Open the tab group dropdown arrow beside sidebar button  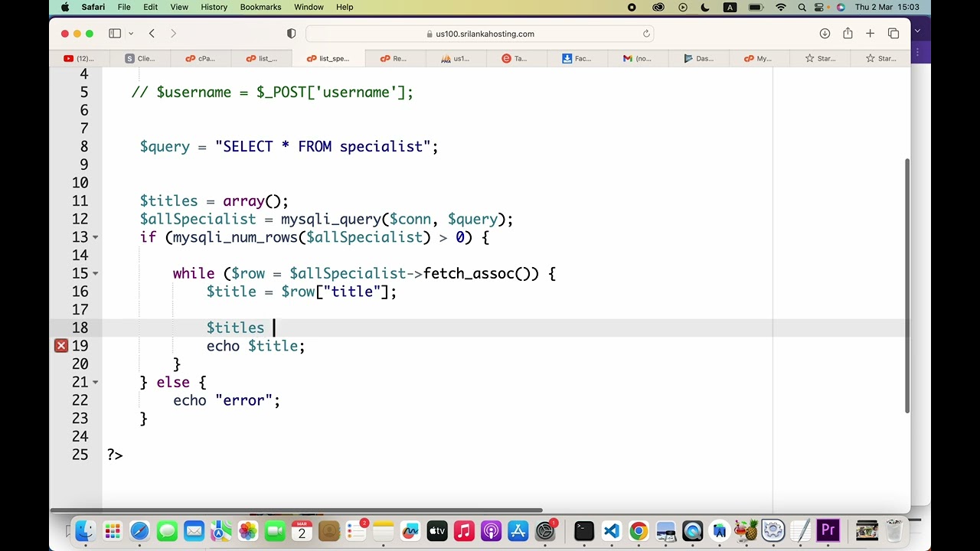click(x=131, y=34)
